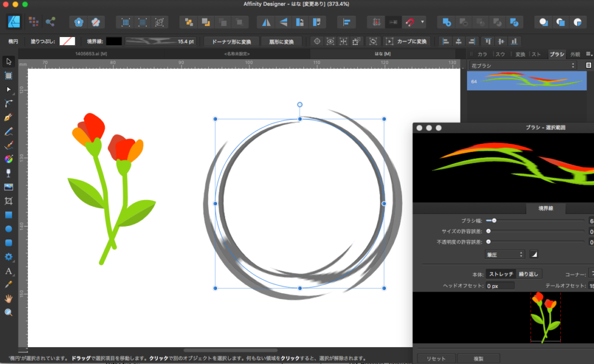Open the 筆圧 controller dropdown
This screenshot has height=364, width=594.
(x=505, y=254)
